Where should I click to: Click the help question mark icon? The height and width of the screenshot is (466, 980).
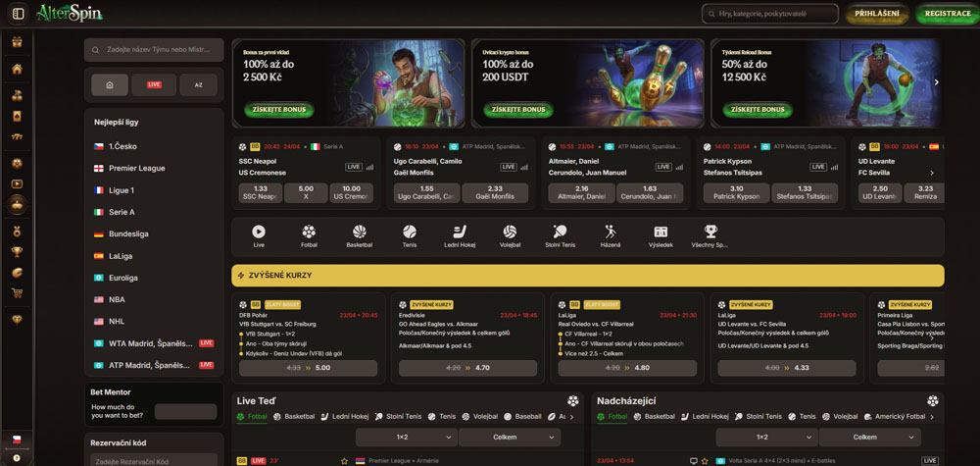pyautogui.click(x=17, y=458)
